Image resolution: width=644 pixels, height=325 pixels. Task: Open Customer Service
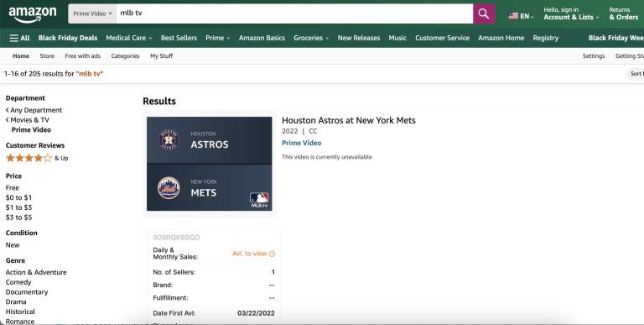442,38
